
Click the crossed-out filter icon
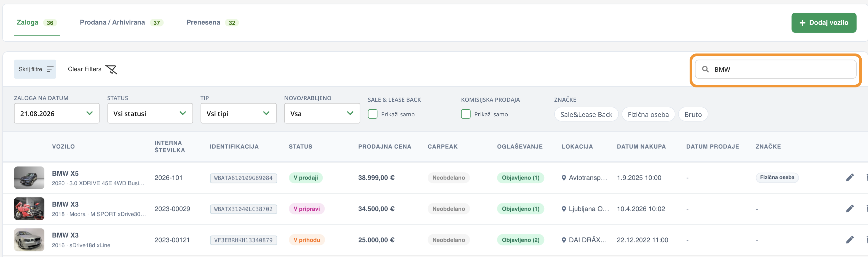111,69
